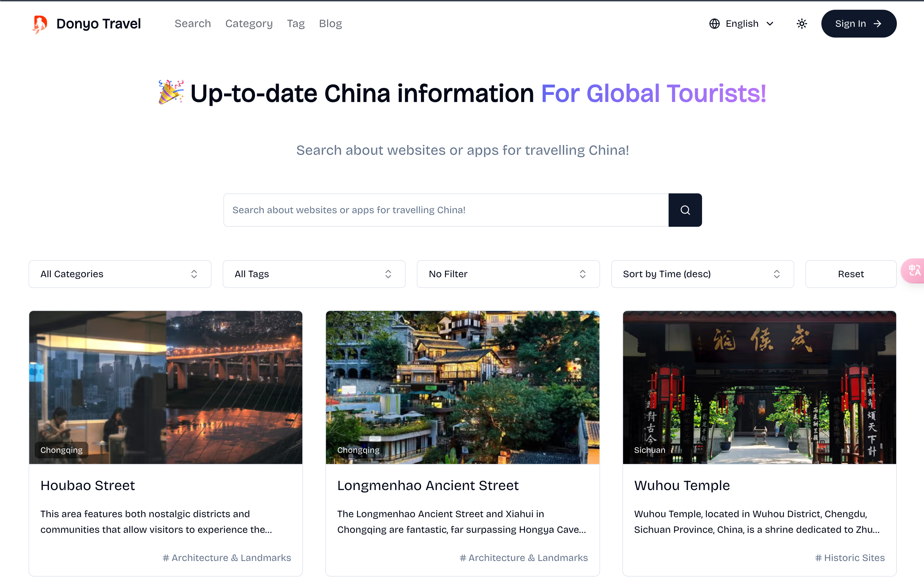924x585 pixels.
Task: Click the party popper emoji in heading
Action: [x=171, y=93]
